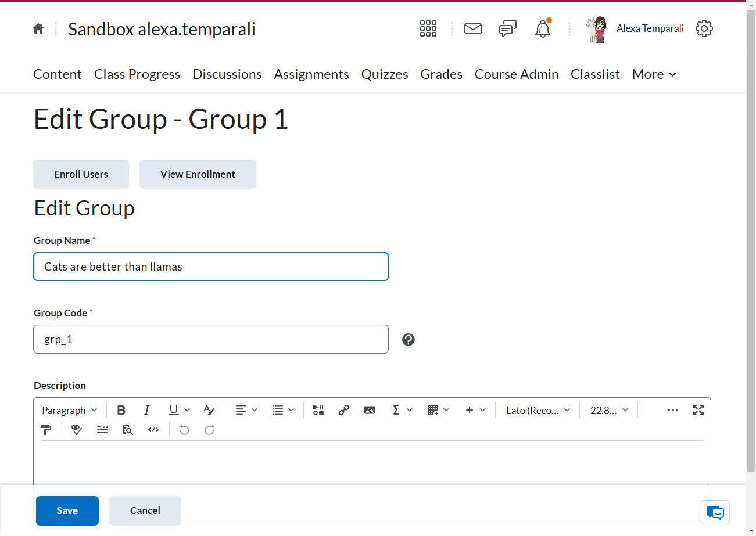Click Insert Stuff media icon
Screen dimensions: 756x536
click(318, 411)
